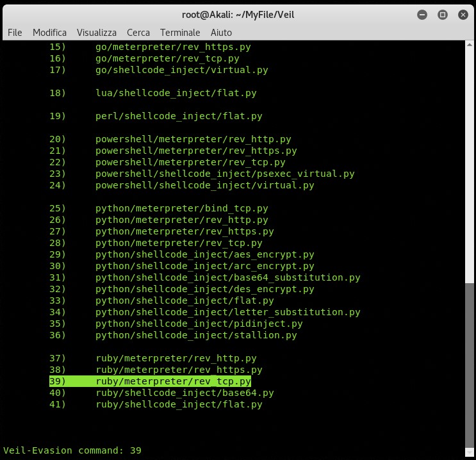Click the scrollbar down arrow
This screenshot has width=476, height=460.
tap(470, 452)
